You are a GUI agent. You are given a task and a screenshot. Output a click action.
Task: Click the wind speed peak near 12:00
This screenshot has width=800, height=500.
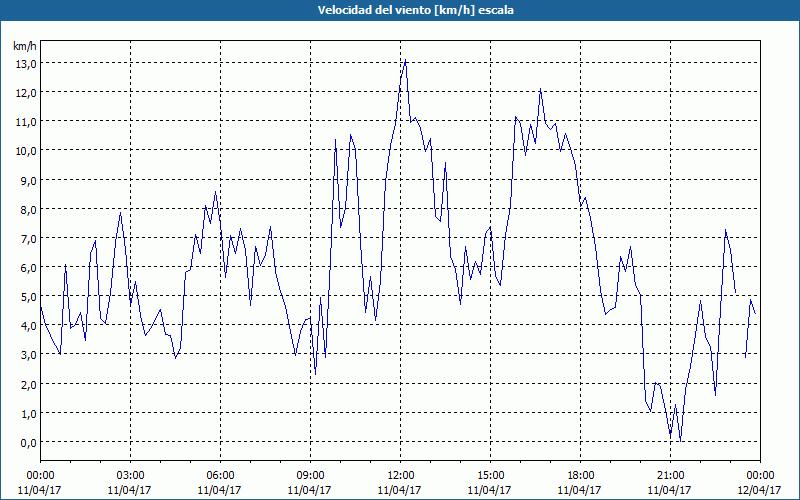(406, 60)
